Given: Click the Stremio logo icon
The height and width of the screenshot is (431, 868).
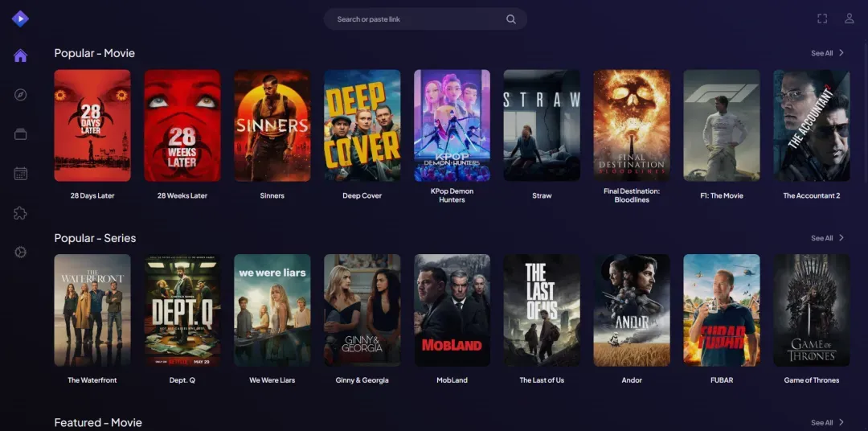Looking at the screenshot, I should tap(20, 18).
